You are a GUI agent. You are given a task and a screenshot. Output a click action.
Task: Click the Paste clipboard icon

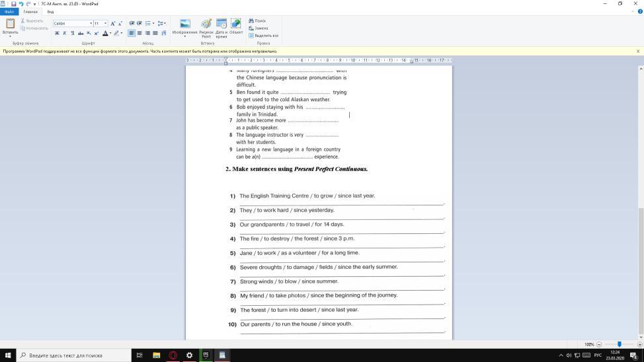click(x=10, y=24)
